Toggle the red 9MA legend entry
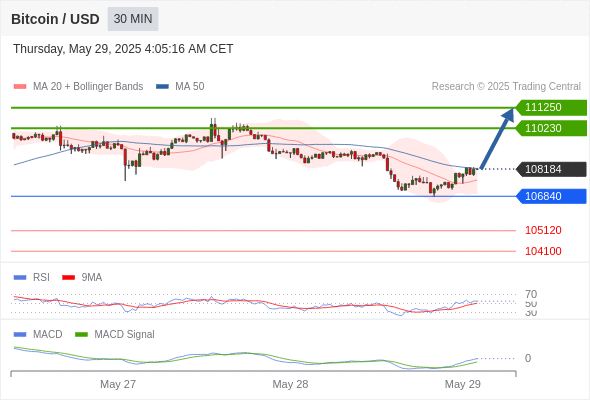 82,278
